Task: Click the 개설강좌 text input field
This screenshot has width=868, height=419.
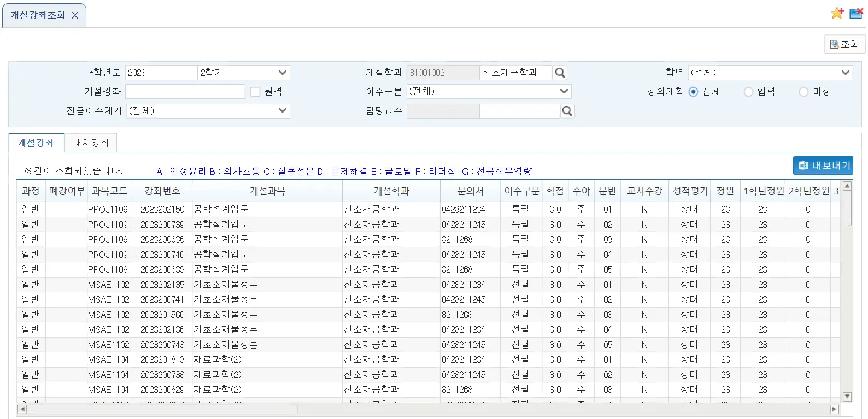Action: (x=185, y=92)
